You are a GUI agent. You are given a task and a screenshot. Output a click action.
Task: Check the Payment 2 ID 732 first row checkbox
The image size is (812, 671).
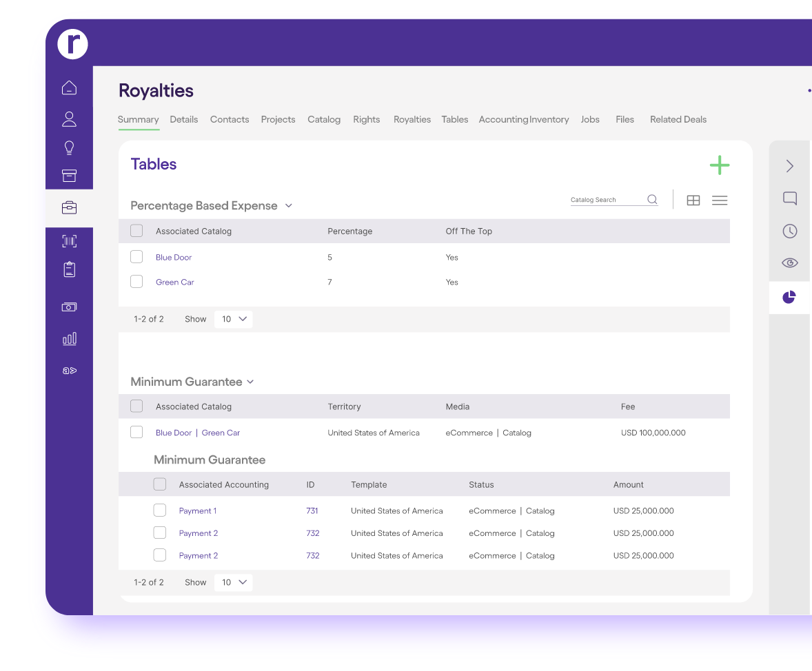(x=159, y=533)
